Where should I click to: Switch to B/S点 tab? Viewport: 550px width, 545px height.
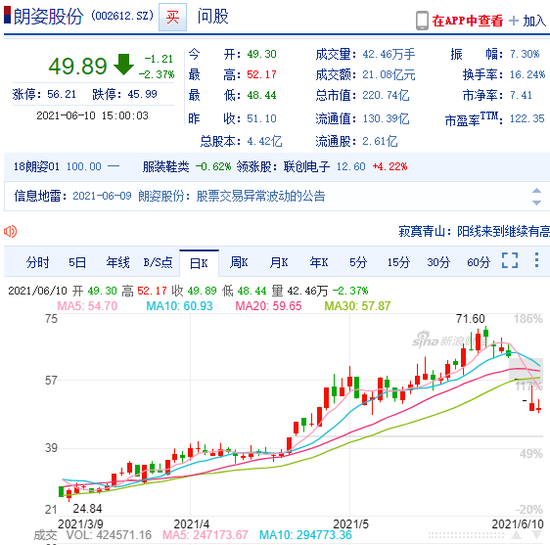pos(158,262)
